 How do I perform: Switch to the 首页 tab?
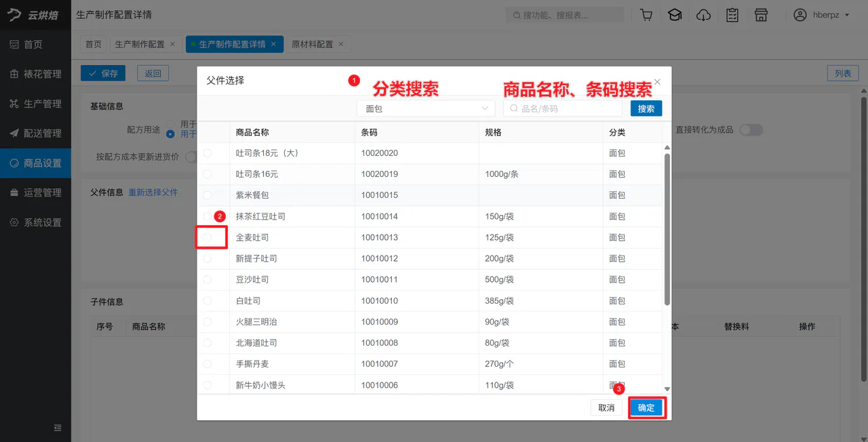pos(94,44)
